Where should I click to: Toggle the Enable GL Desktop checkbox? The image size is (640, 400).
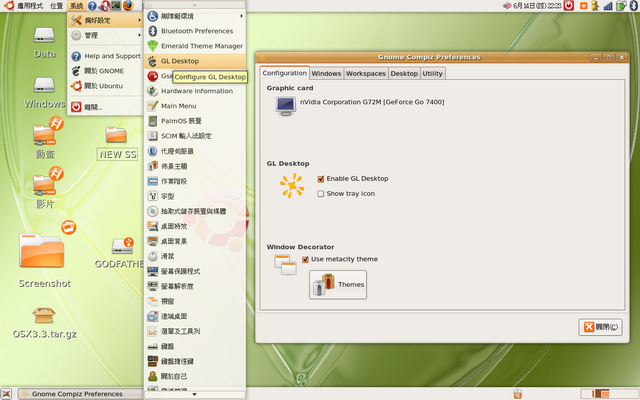[321, 179]
